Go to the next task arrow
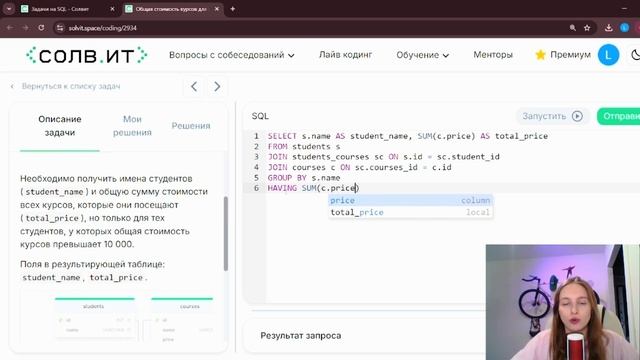 coord(217,87)
